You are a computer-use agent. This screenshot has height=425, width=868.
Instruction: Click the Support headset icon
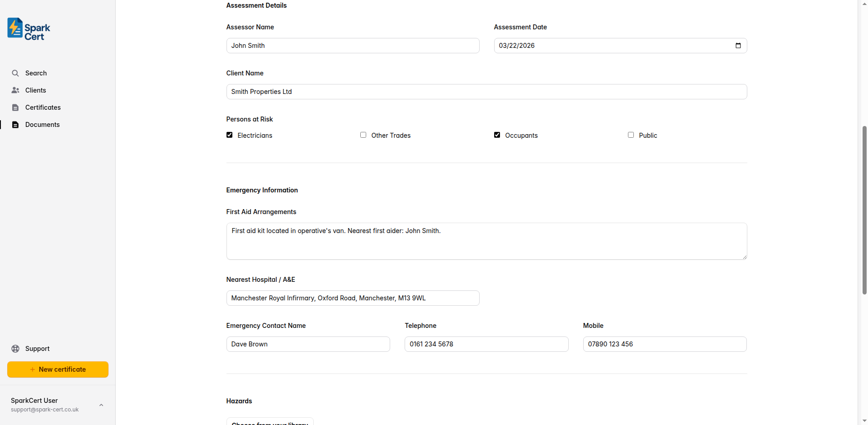coord(15,348)
